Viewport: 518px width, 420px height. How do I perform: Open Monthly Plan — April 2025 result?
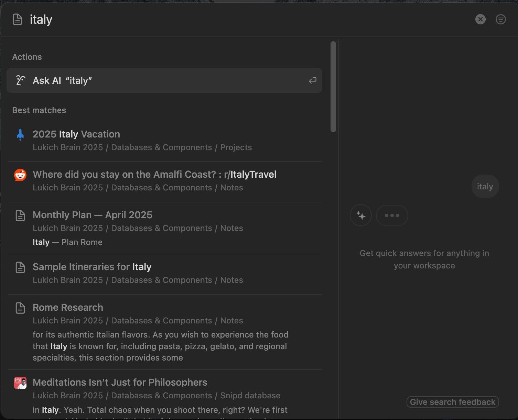165,228
